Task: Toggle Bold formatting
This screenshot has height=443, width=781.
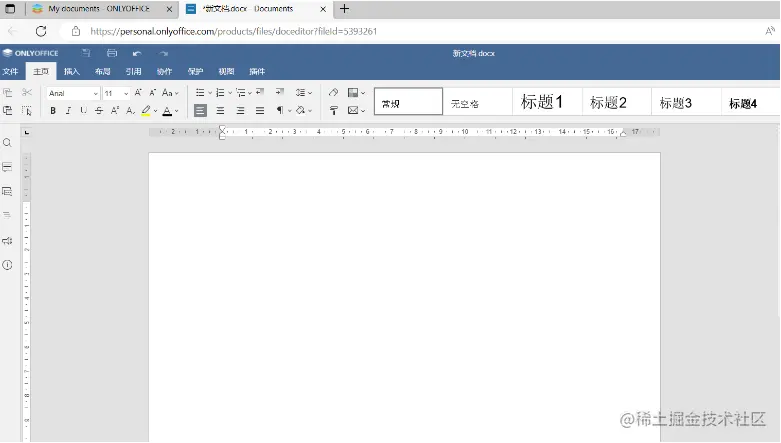Action: click(53, 111)
